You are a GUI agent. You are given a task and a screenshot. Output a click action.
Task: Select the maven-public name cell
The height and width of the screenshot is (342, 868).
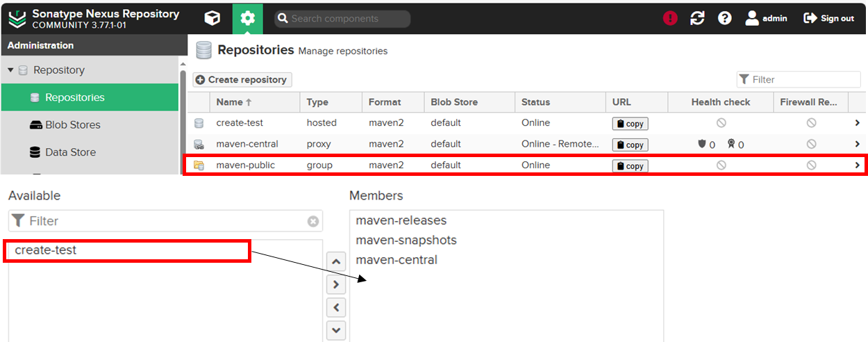tap(254, 165)
